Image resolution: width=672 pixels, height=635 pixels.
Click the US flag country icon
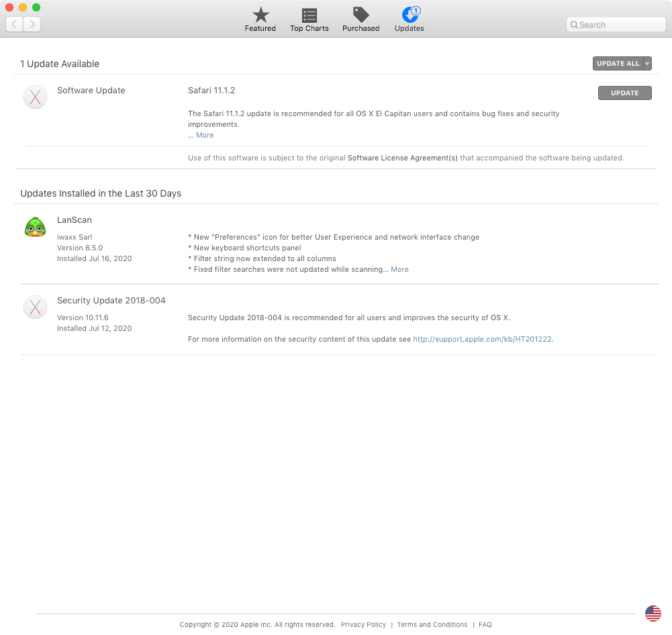[653, 613]
